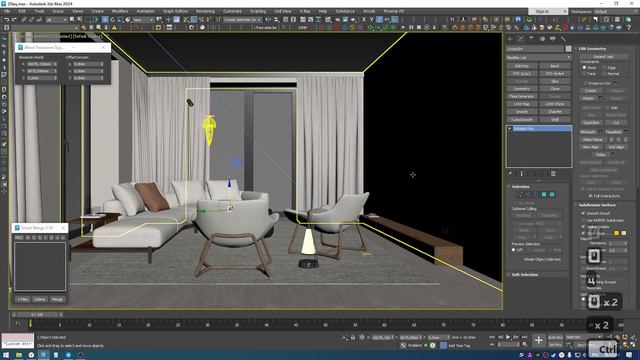Toggle the Isoline Display checkbox
640x360 pixels.
(583, 227)
